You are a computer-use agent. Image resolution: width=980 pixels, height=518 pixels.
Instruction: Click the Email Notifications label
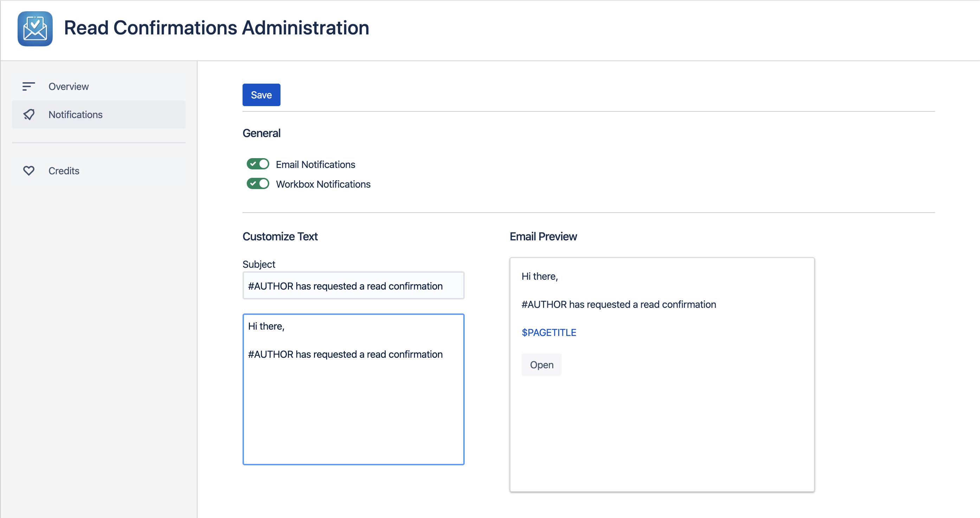[315, 164]
